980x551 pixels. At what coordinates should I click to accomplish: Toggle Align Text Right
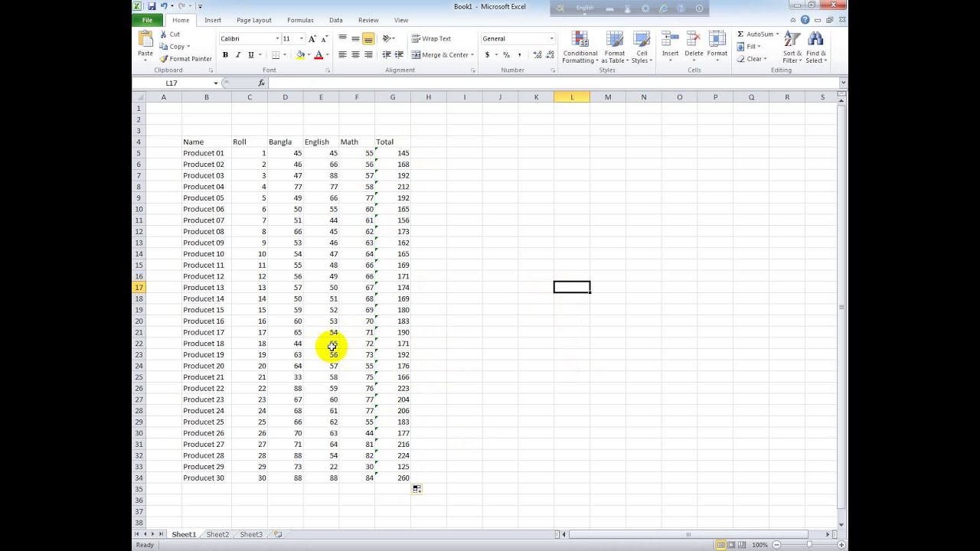[x=368, y=55]
